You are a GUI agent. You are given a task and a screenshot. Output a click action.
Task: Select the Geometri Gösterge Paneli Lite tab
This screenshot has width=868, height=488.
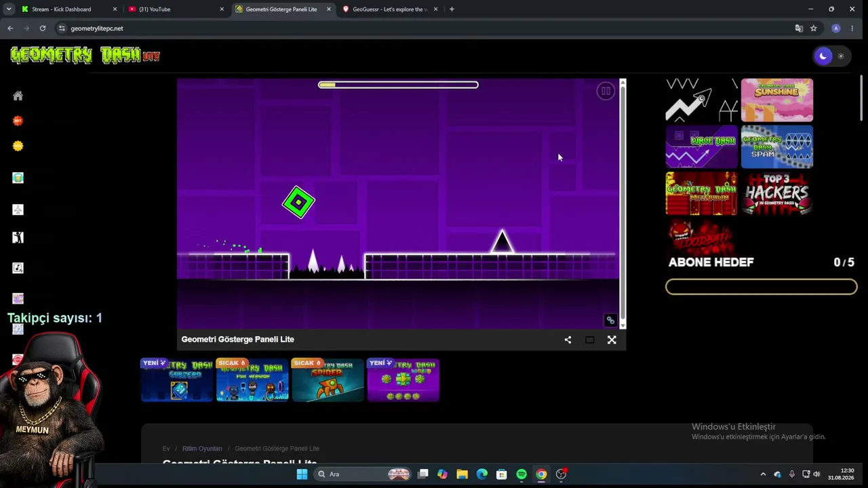[283, 9]
